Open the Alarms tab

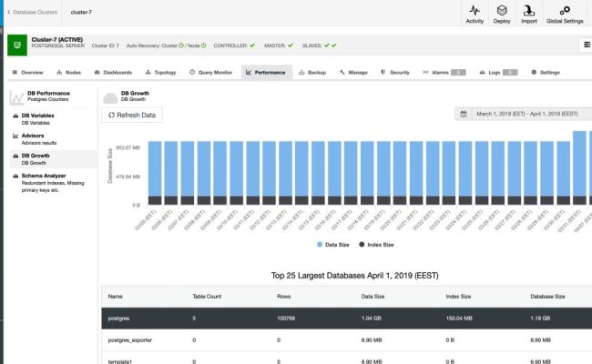444,73
